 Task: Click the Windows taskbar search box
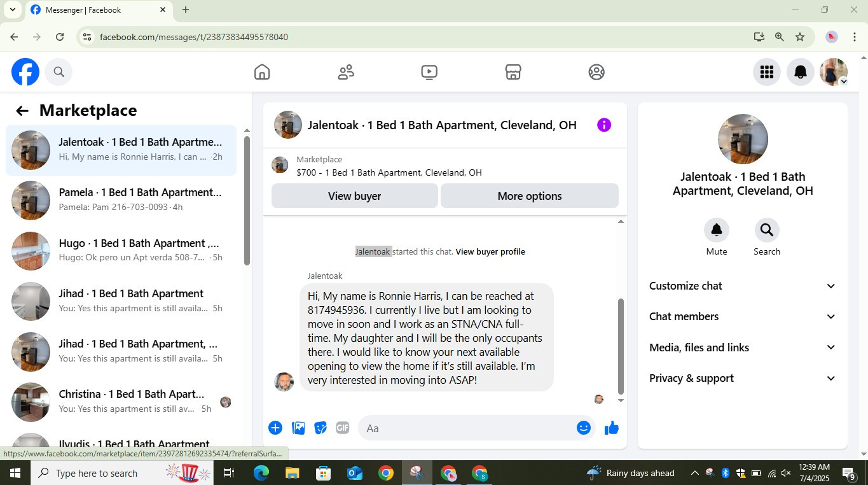pyautogui.click(x=122, y=473)
